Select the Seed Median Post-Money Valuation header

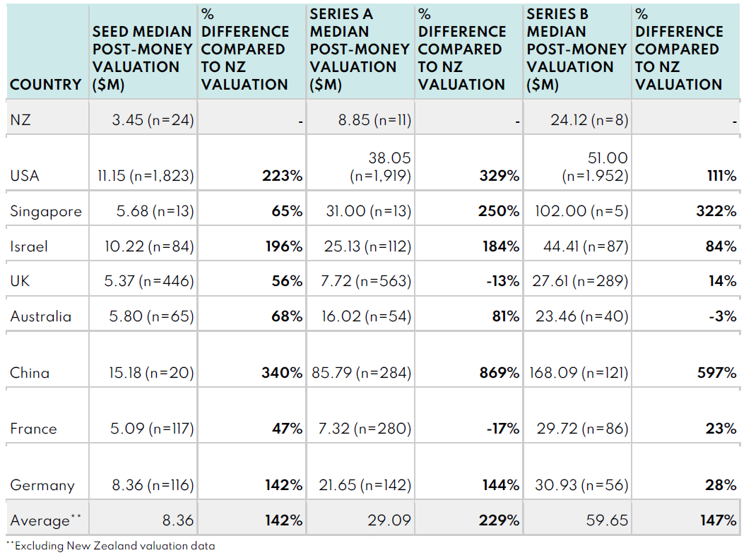pos(143,58)
